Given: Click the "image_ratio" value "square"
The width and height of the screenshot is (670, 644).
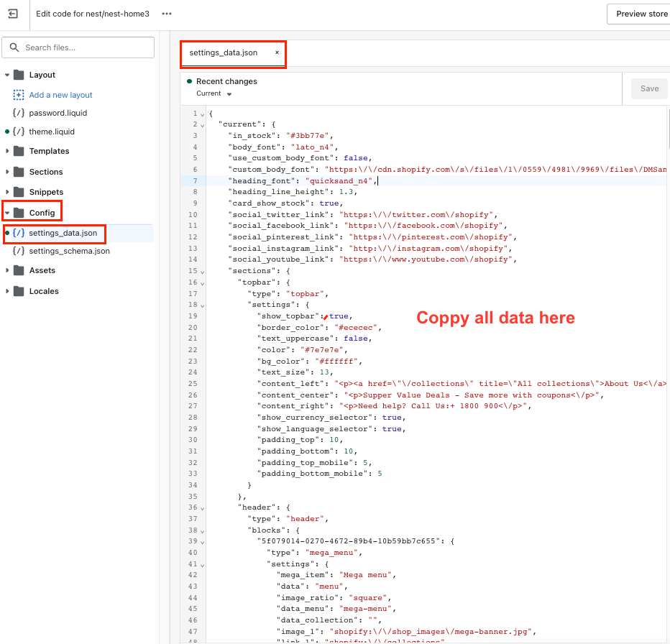Looking at the screenshot, I should pos(368,598).
